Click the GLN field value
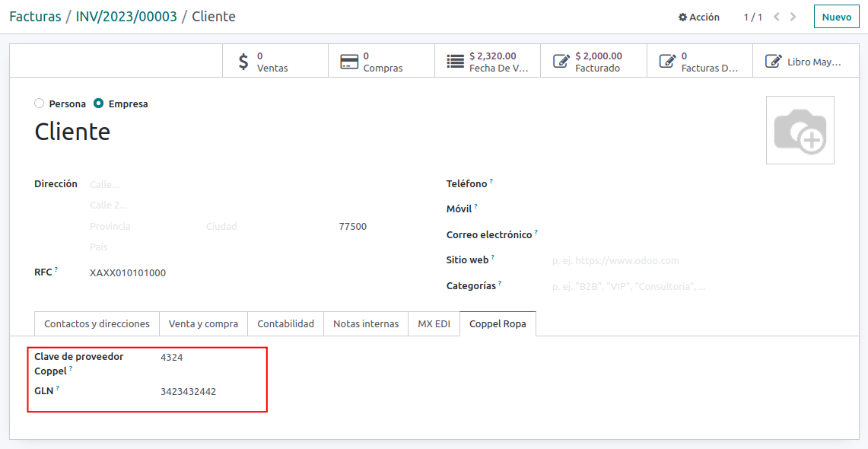The height and width of the screenshot is (449, 868). click(x=189, y=392)
